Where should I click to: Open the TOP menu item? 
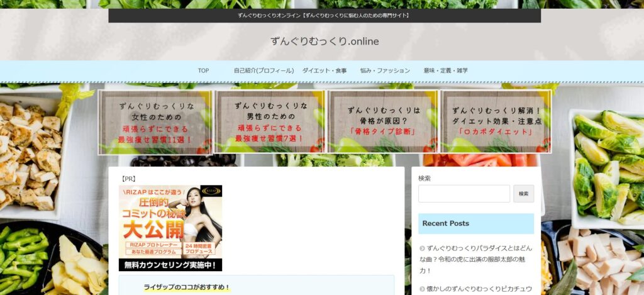tap(203, 70)
